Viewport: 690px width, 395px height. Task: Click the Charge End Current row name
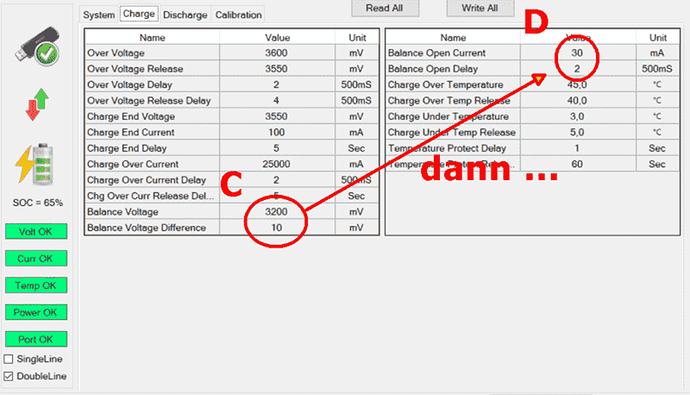coord(131,132)
